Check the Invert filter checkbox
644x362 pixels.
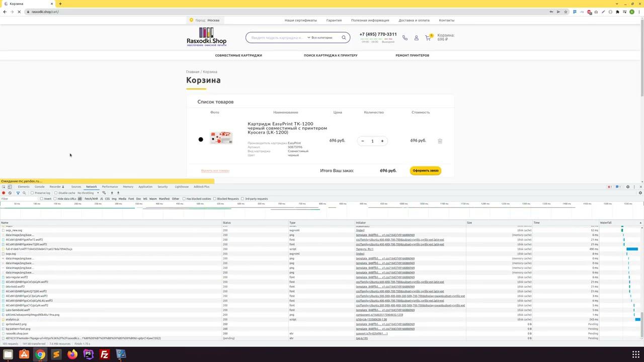coord(42,199)
